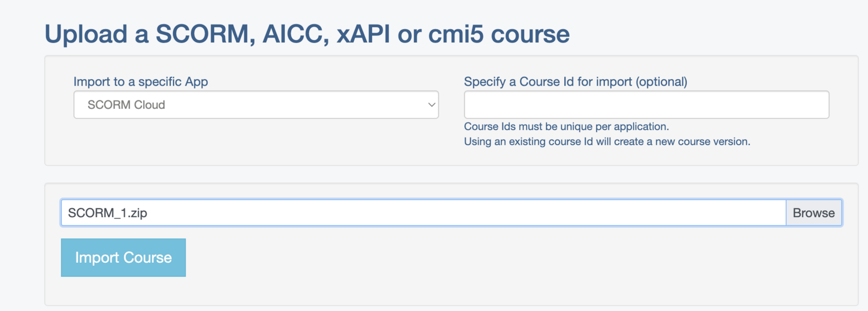Click the Specify a Course Id label

click(x=576, y=81)
